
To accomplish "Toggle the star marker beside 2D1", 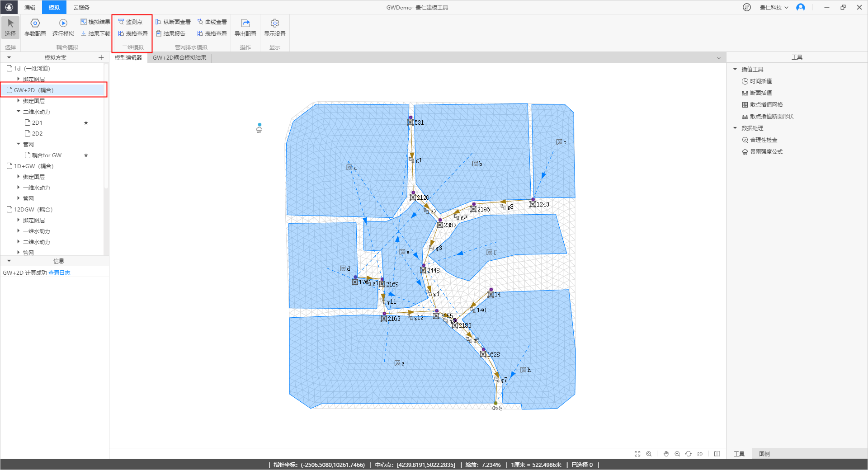I will coord(86,123).
